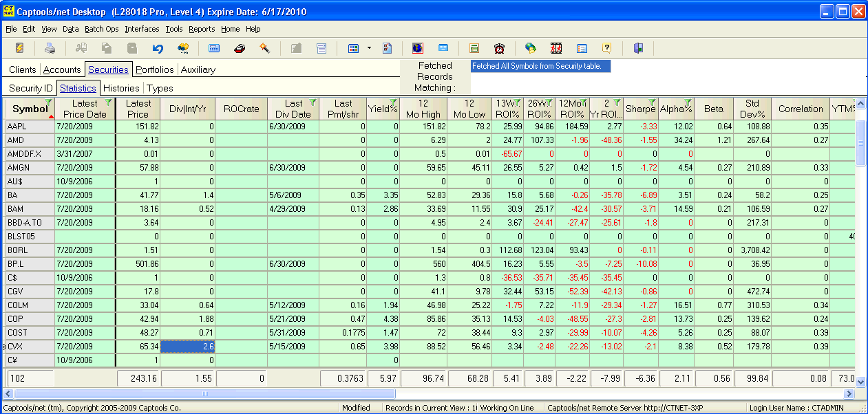
Task: Click the Undo toolbar icon
Action: pyautogui.click(x=157, y=48)
